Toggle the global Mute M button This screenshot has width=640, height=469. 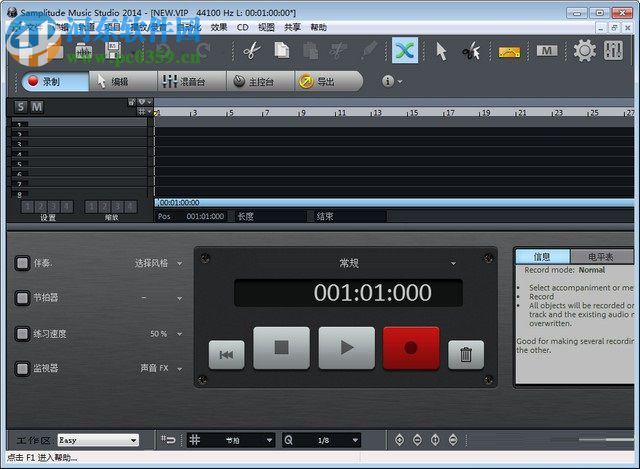pos(37,107)
